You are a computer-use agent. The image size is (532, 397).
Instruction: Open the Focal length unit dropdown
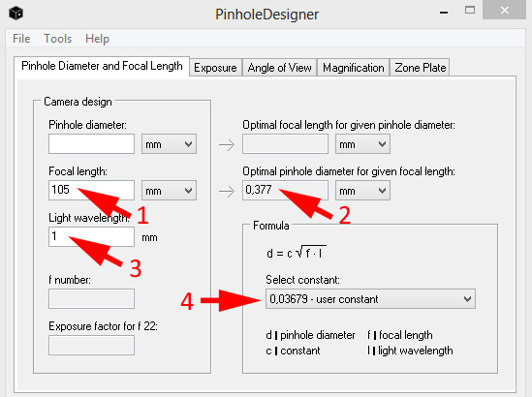pos(169,191)
